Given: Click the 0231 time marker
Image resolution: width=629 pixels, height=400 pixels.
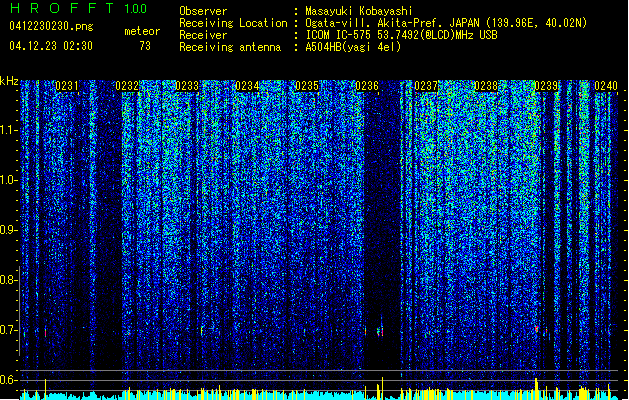Looking at the screenshot, I should (67, 86).
